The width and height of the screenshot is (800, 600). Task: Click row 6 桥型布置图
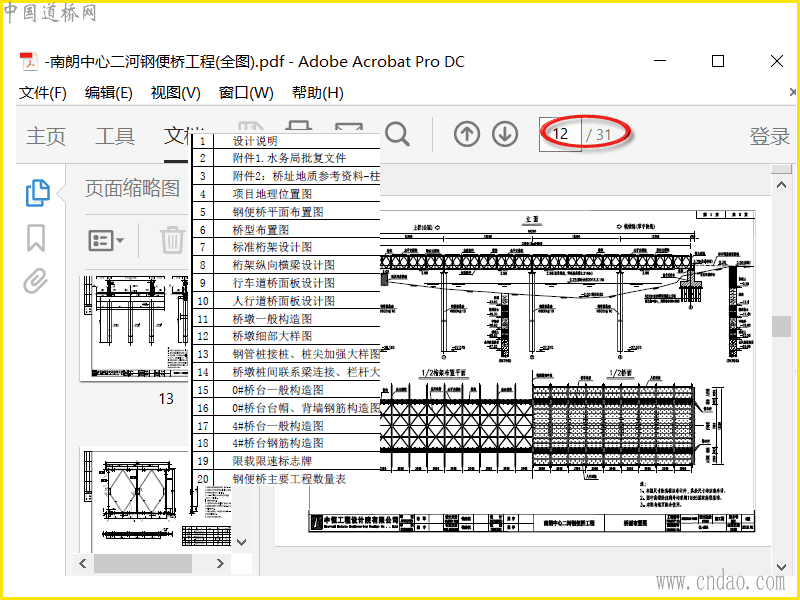pos(286,230)
